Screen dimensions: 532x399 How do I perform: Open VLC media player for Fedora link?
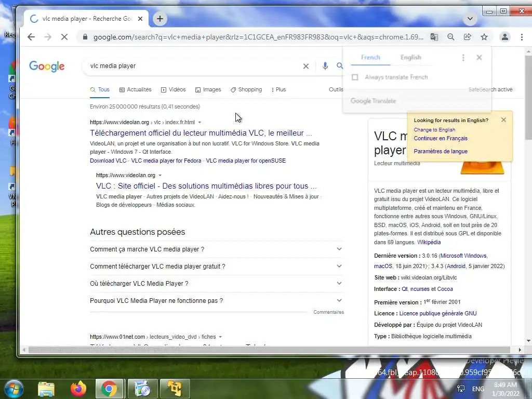(x=166, y=161)
